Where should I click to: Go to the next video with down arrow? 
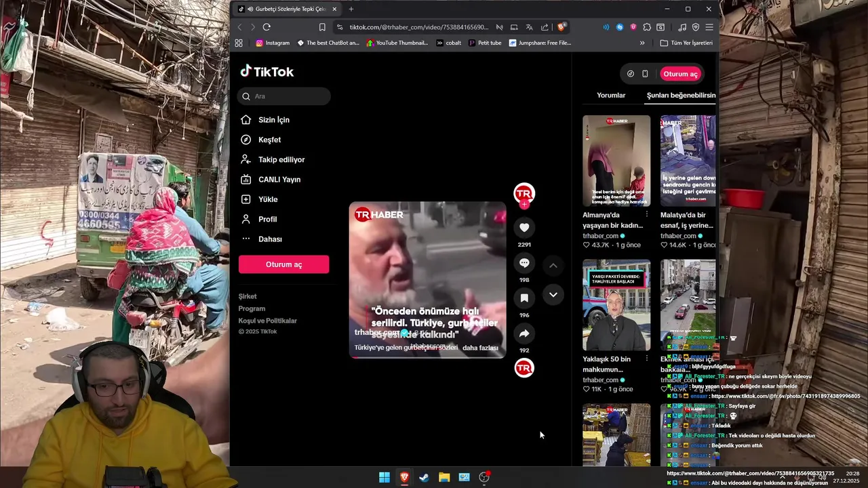pos(553,295)
